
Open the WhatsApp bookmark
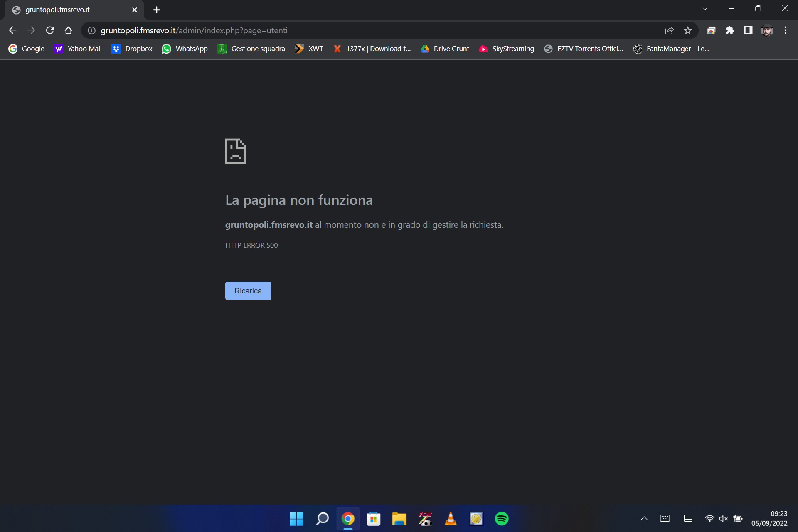(x=185, y=49)
